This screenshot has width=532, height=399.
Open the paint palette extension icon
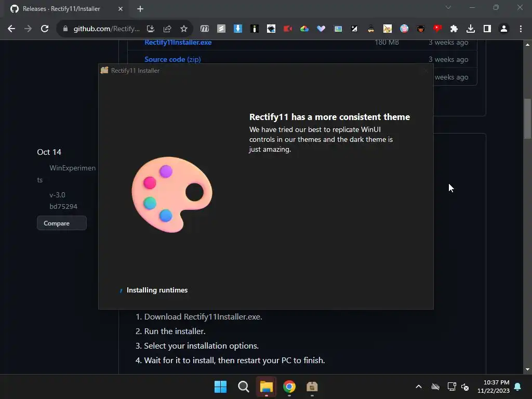click(x=388, y=29)
